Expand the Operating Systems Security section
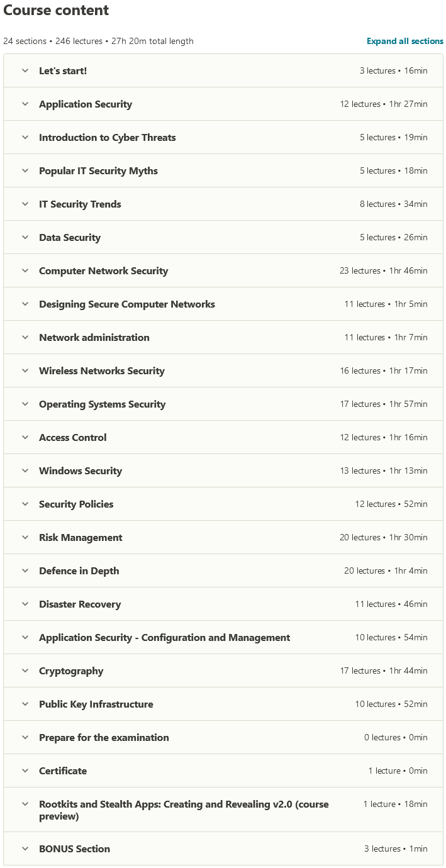446x868 pixels. point(102,404)
